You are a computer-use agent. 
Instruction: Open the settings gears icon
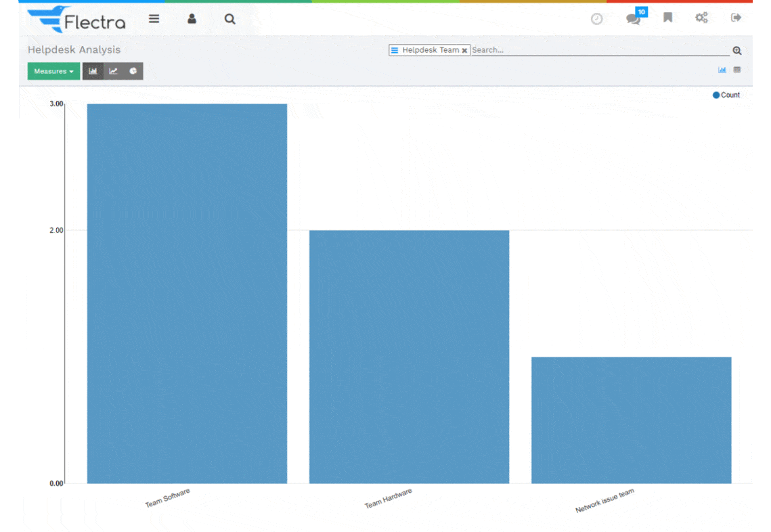coord(701,18)
